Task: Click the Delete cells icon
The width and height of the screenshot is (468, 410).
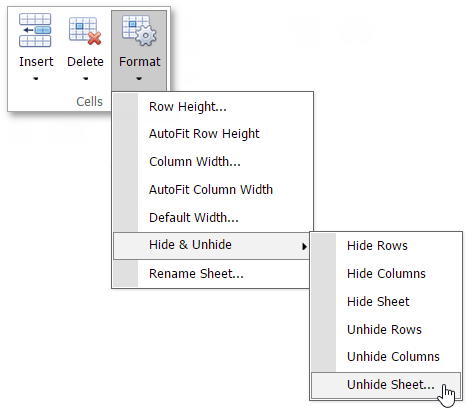Action: tap(85, 31)
